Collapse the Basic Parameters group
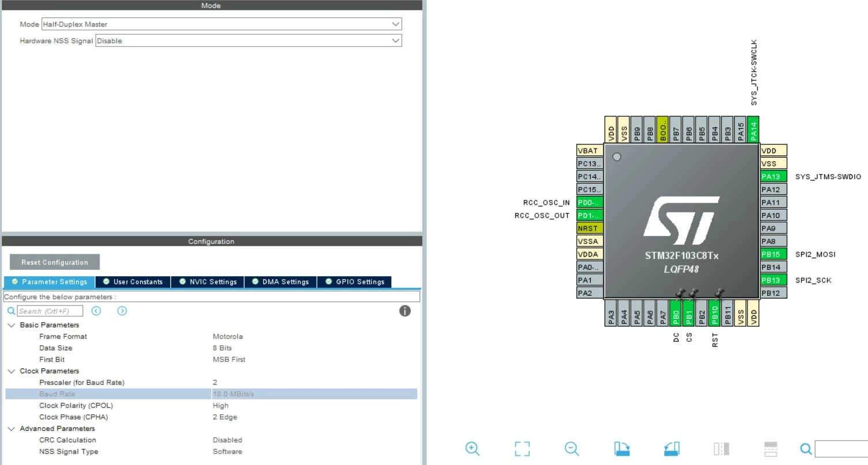Viewport: 868px width, 465px height. tap(11, 325)
